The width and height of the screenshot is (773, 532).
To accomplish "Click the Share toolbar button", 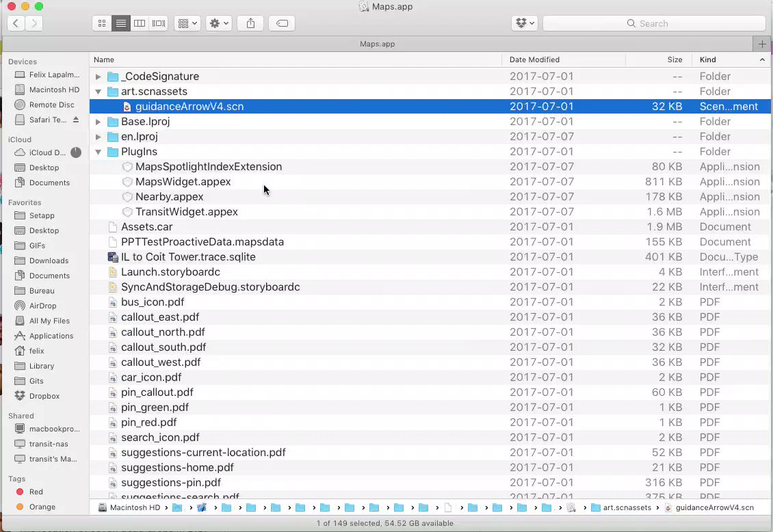I will (250, 23).
